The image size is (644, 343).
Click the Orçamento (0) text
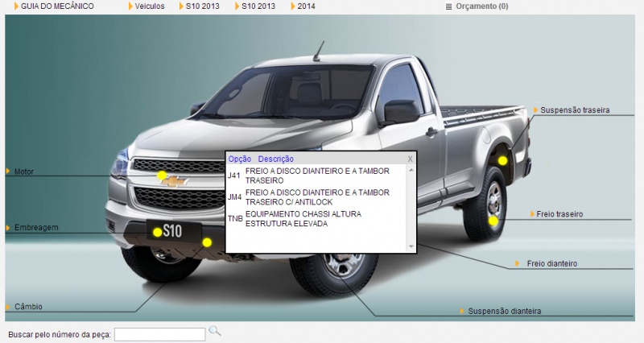point(481,6)
